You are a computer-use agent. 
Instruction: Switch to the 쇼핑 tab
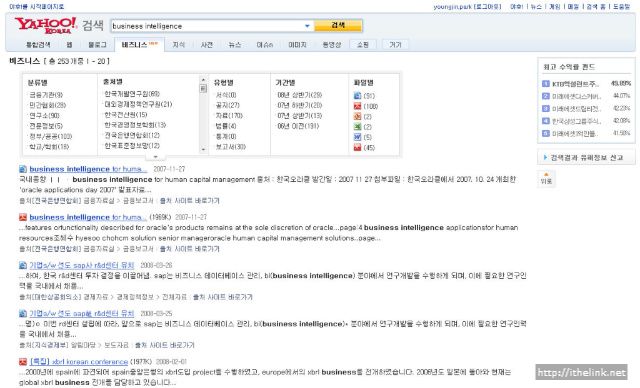363,45
